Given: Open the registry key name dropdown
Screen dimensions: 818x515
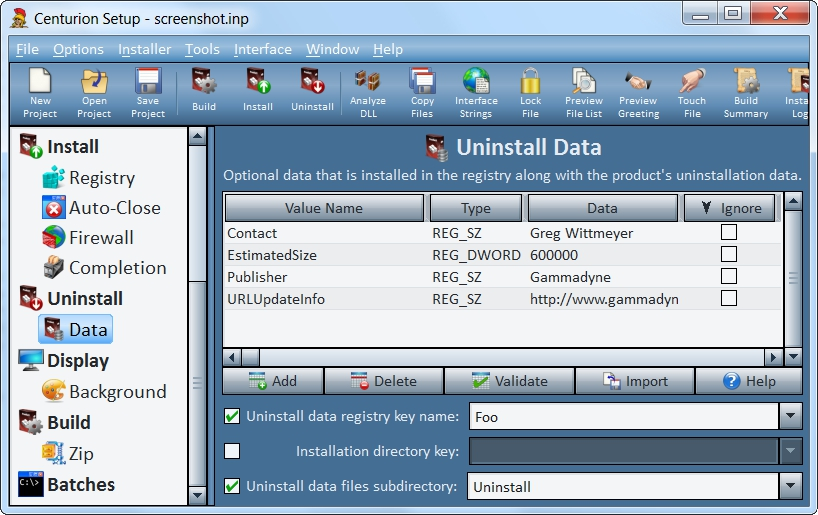Looking at the screenshot, I should (x=790, y=416).
